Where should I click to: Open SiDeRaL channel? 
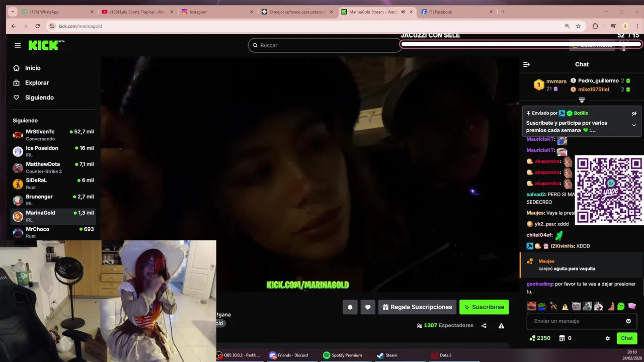click(53, 184)
